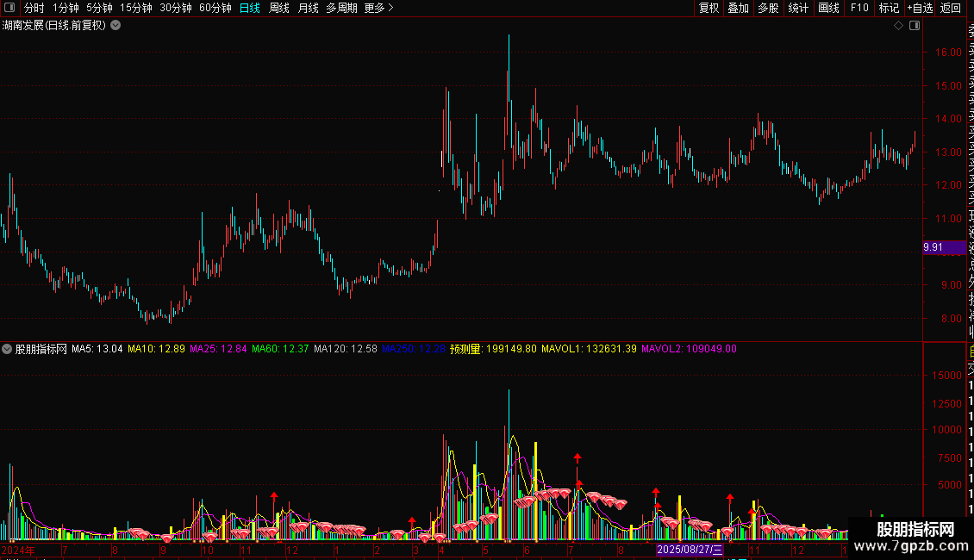The image size is (974, 560).
Task: Click the 16.00 price axis label
Action: pyautogui.click(x=948, y=53)
